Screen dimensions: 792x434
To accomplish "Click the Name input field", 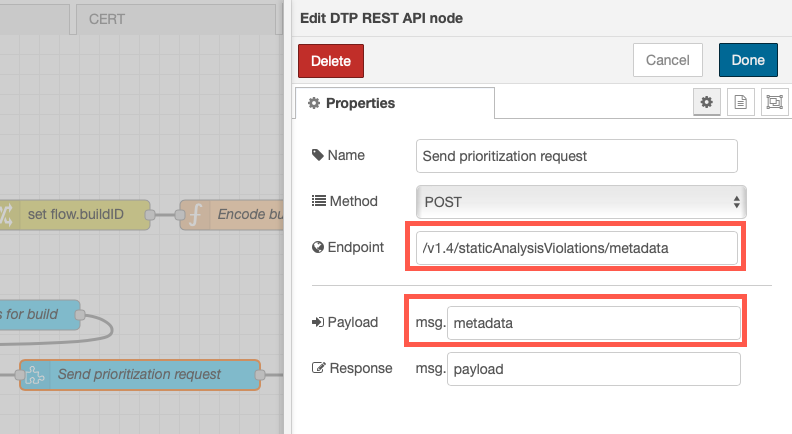I will click(576, 156).
